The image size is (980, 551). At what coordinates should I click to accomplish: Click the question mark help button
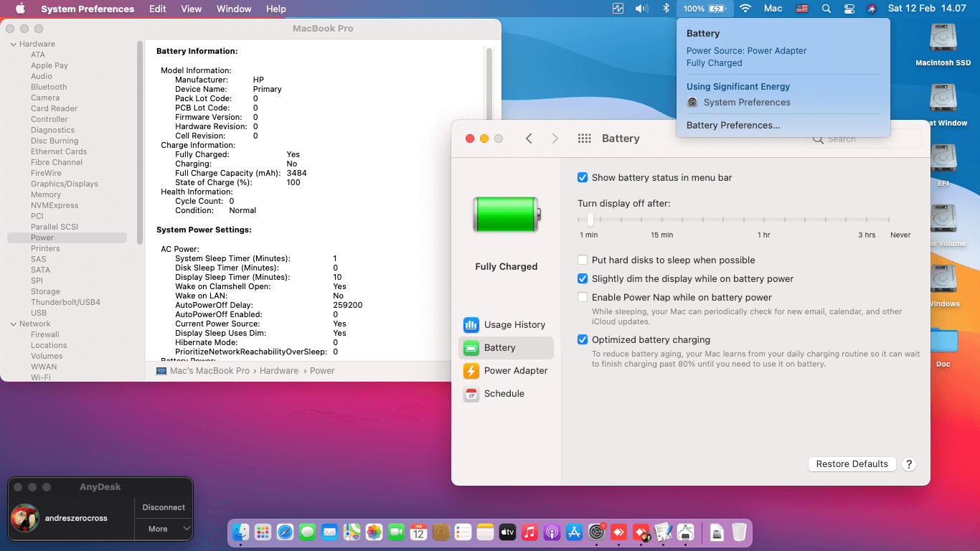pyautogui.click(x=909, y=464)
